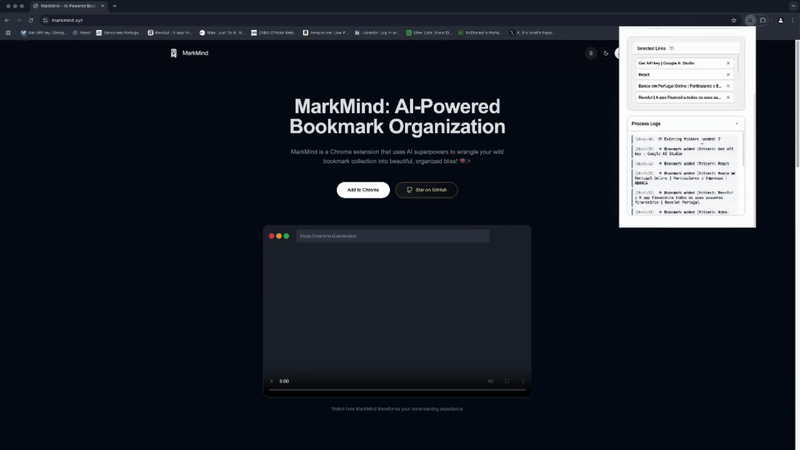Click the address bar showing markmind.xyz

tap(390, 20)
